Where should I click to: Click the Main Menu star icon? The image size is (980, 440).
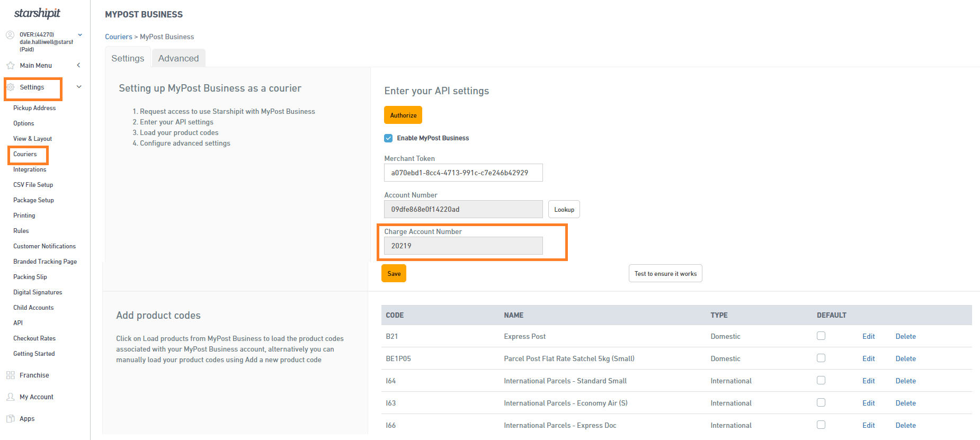tap(10, 66)
